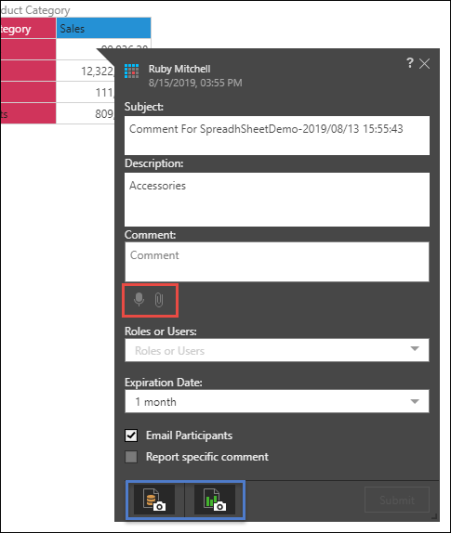Click the microphone voice recording icon
451x533 pixels.
tap(139, 299)
